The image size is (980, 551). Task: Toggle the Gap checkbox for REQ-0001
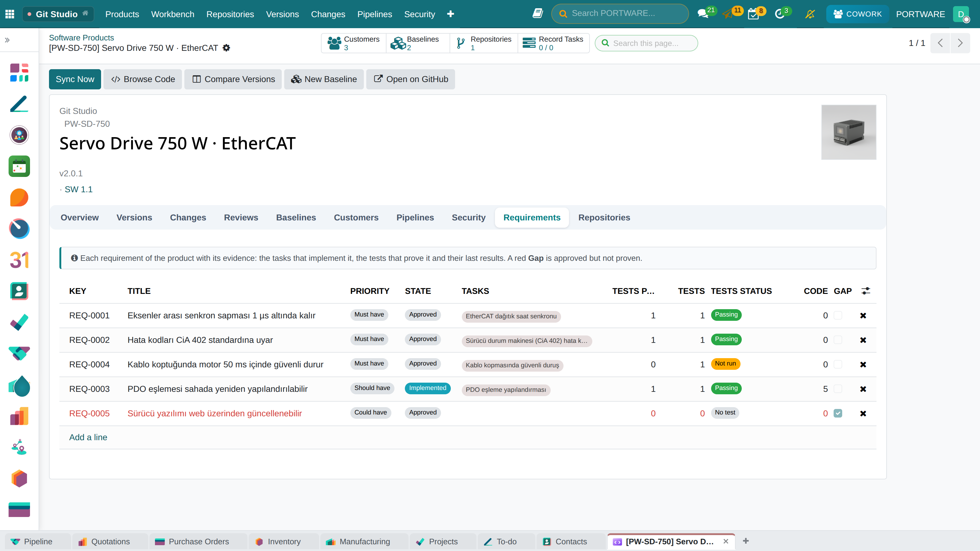coord(838,316)
